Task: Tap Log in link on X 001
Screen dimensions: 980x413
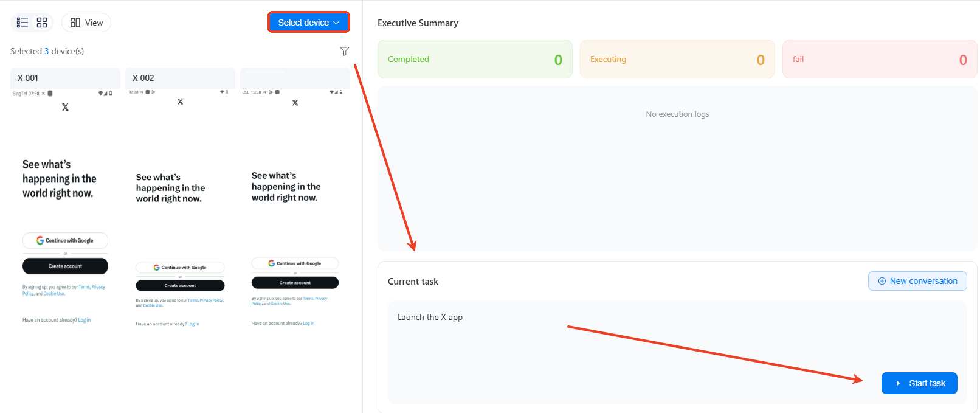Action: (x=85, y=320)
